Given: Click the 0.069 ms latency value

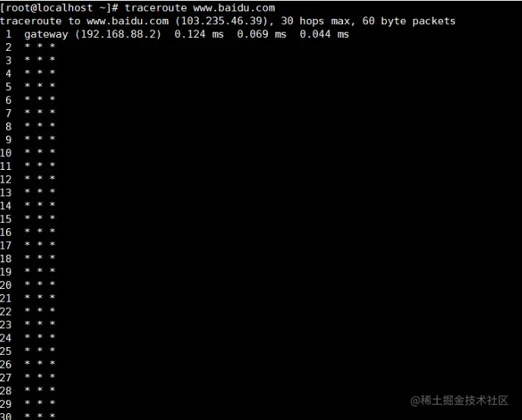Looking at the screenshot, I should point(262,34).
